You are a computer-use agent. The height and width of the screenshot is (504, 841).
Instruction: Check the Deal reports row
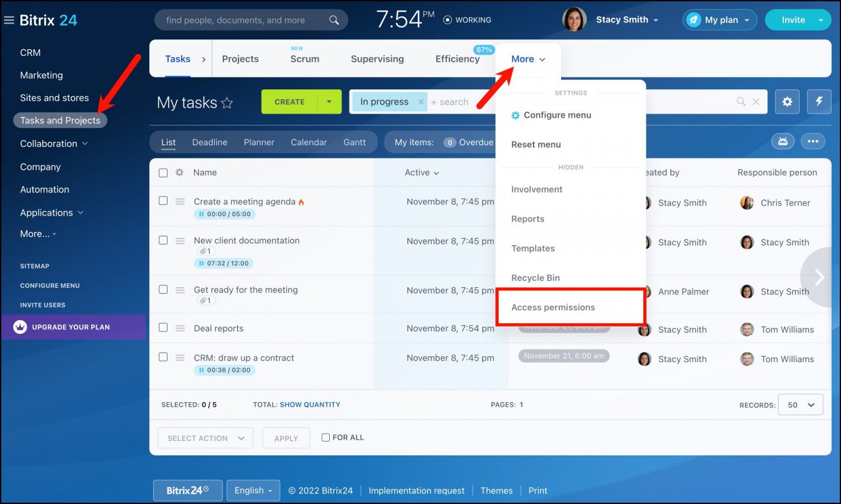tap(163, 327)
